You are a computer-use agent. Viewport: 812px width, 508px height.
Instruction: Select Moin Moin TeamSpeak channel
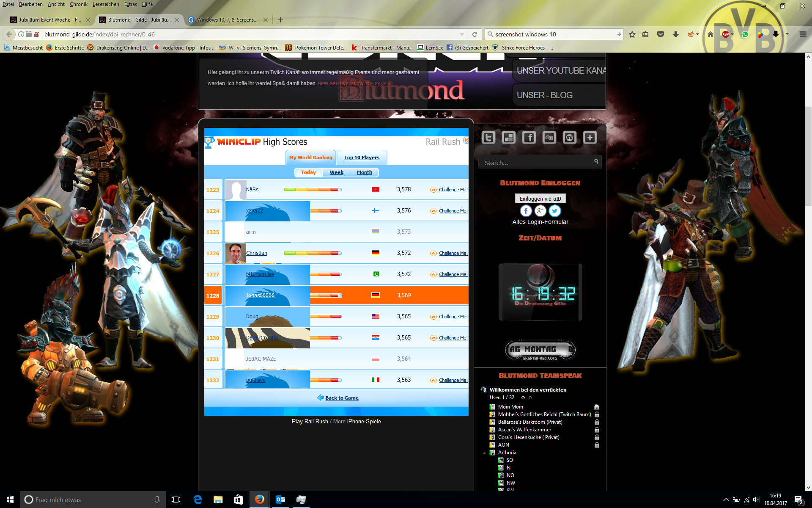click(x=510, y=407)
